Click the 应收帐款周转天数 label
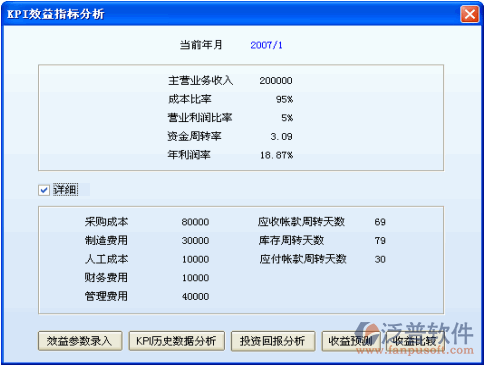 click(301, 222)
